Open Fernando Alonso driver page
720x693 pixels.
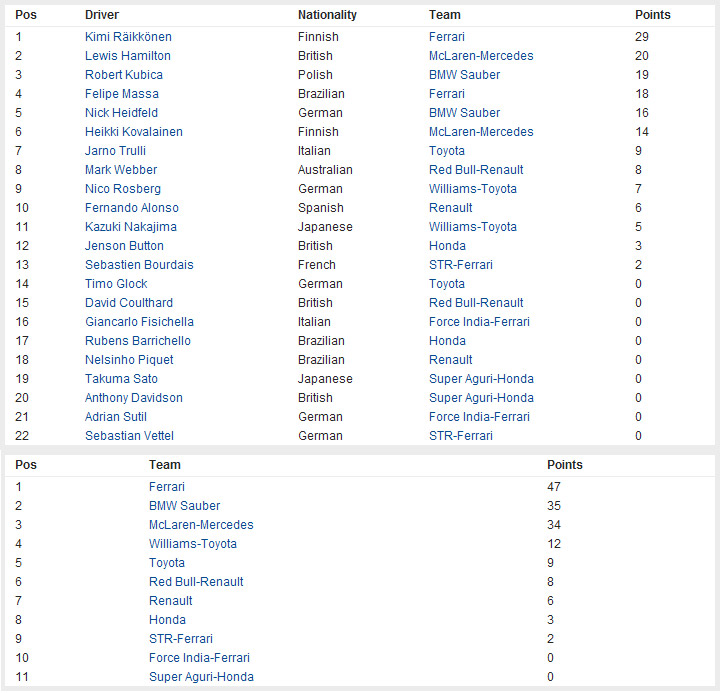coord(132,208)
